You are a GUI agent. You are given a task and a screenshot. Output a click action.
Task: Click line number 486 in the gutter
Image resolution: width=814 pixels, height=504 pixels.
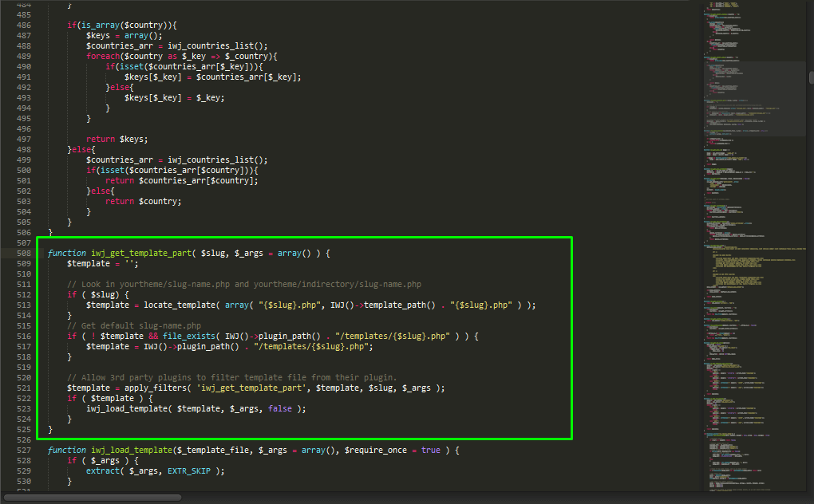24,25
